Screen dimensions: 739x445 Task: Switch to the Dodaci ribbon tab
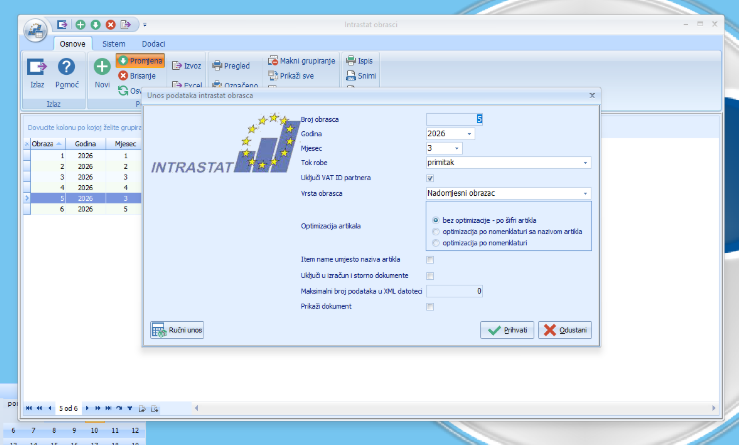coord(154,44)
